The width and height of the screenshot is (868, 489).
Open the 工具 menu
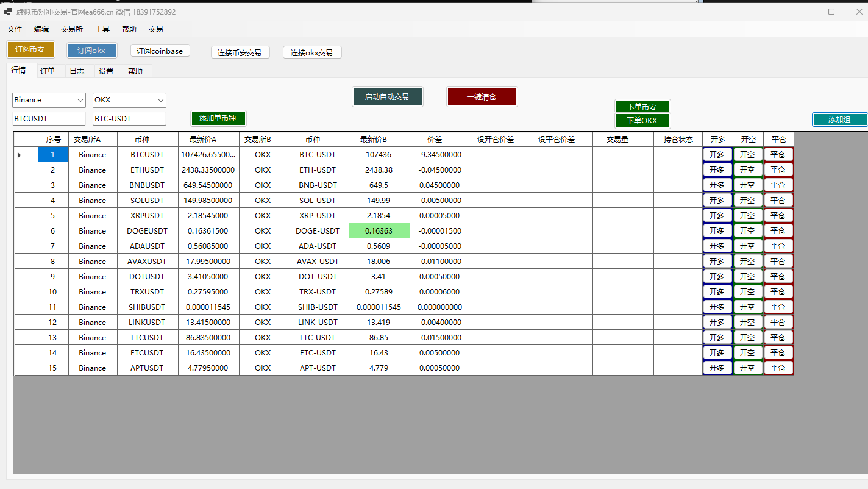[102, 29]
